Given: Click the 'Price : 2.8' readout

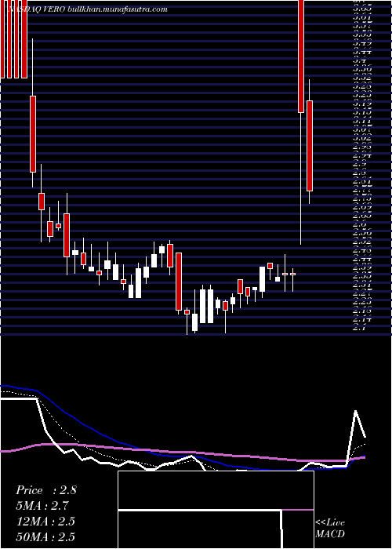Looking at the screenshot, I should (45, 490).
